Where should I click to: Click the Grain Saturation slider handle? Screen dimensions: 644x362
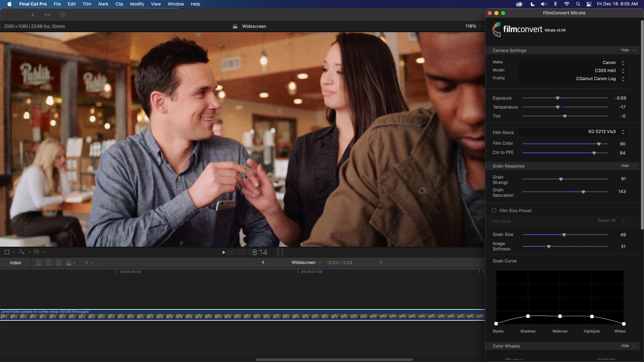pyautogui.click(x=583, y=192)
